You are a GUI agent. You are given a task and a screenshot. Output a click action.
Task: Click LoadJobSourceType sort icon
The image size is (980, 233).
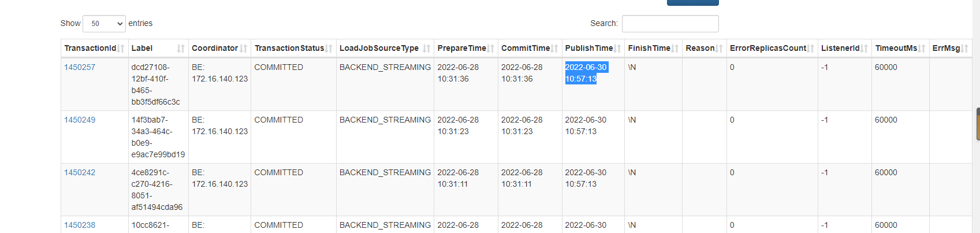[x=427, y=49]
